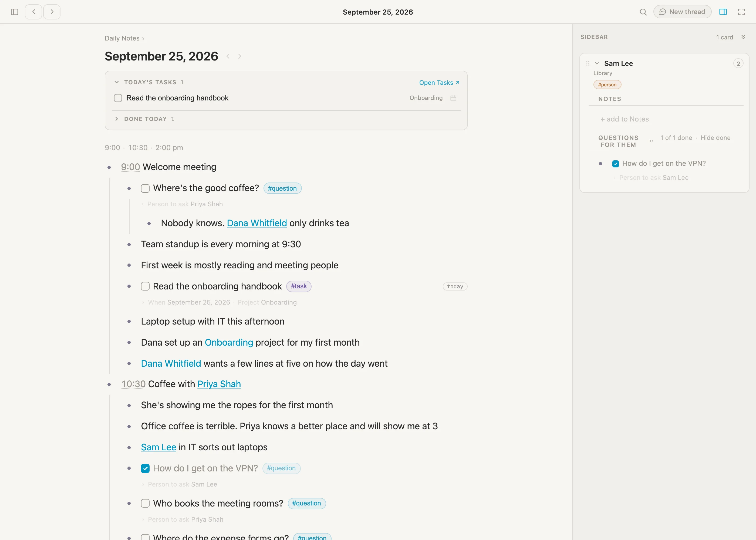Expand the Done Today section
This screenshot has width=756, height=540.
pos(117,119)
